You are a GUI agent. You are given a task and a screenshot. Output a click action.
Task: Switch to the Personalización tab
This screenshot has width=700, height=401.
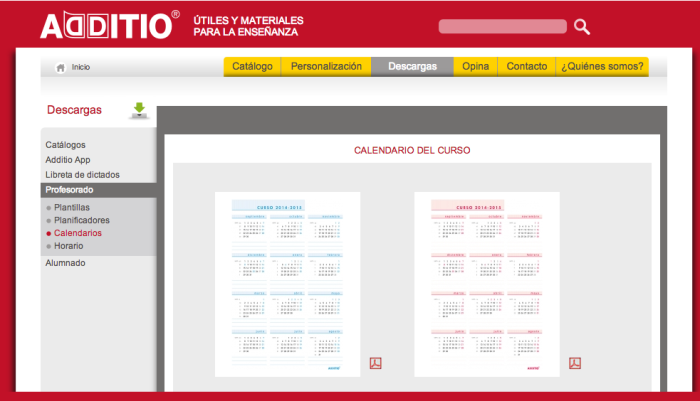coord(325,67)
